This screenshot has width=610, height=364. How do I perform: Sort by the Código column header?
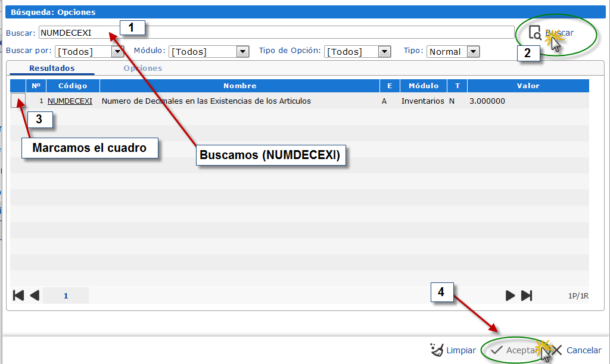pyautogui.click(x=73, y=86)
